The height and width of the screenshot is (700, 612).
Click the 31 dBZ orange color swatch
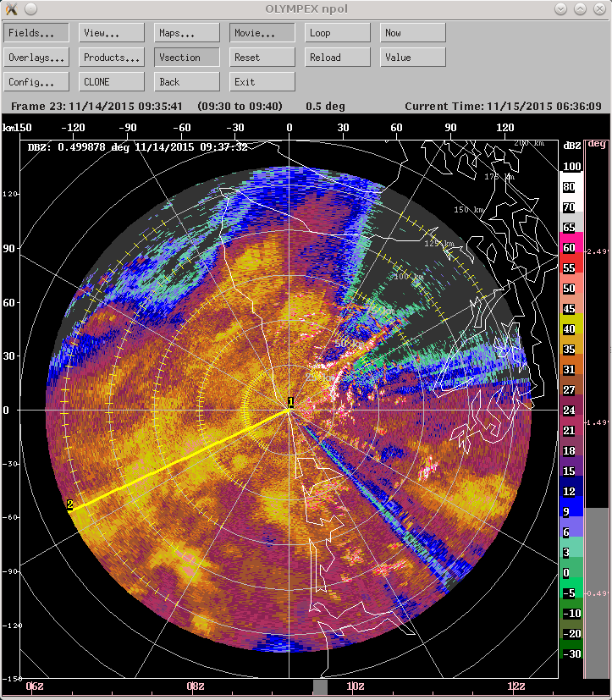[571, 365]
